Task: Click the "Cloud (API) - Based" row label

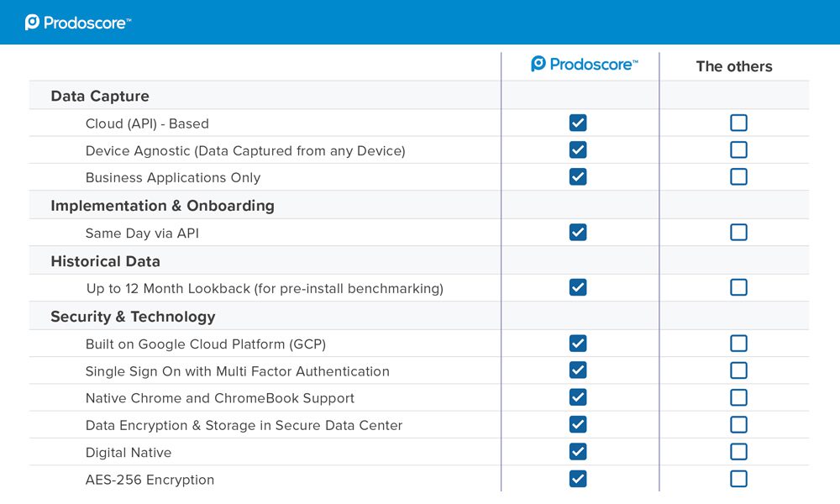Action: click(147, 123)
